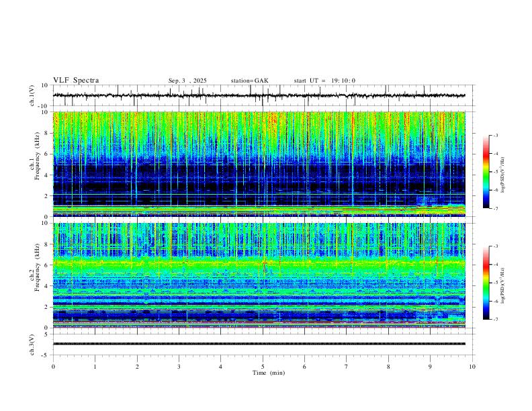Click the "ch.1(V)" waveform axis label

pyautogui.click(x=32, y=95)
